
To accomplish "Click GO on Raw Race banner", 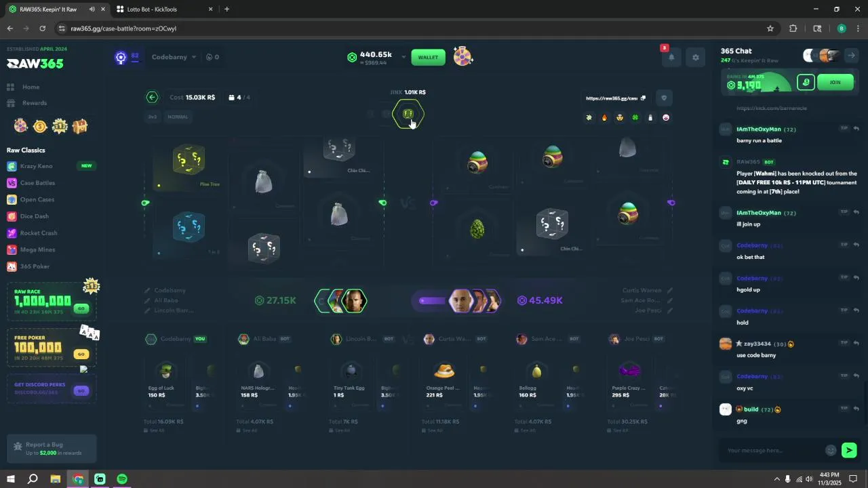I will click(81, 308).
